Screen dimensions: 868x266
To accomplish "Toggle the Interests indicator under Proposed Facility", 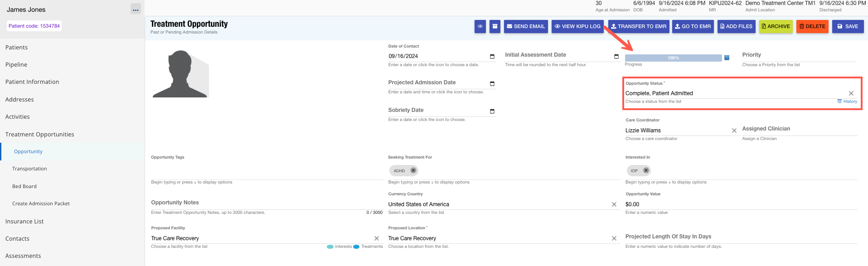I will point(330,247).
